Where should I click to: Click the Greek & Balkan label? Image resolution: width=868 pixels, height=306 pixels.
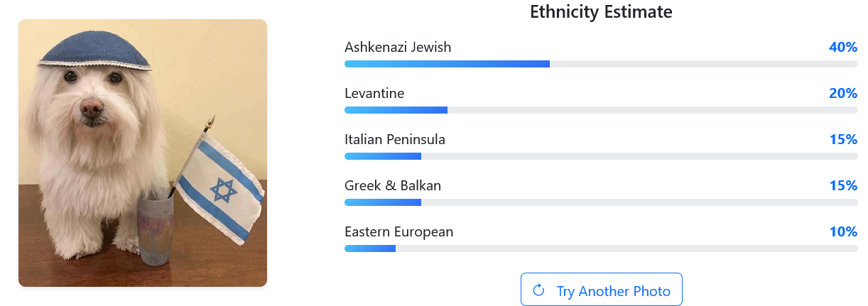[x=393, y=186]
